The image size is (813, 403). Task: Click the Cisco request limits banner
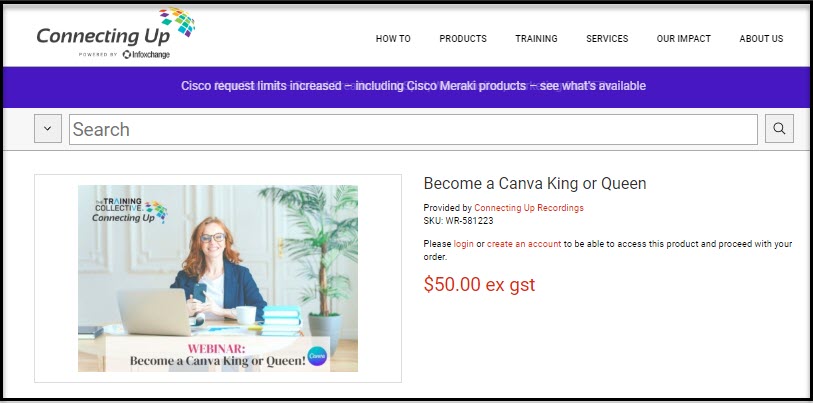coord(413,86)
